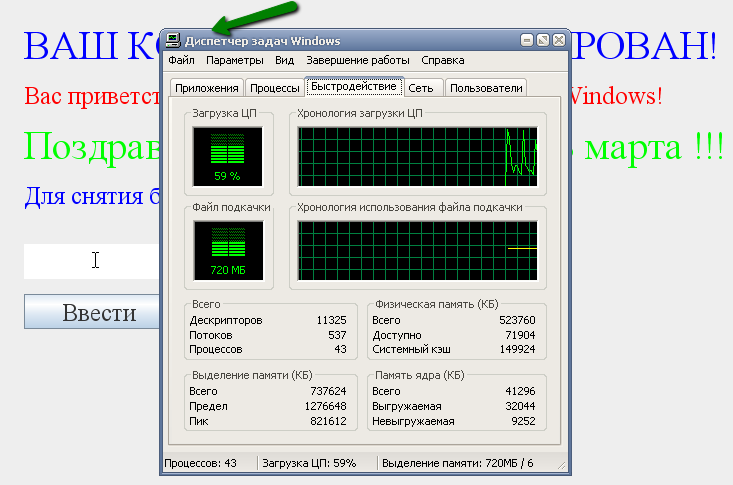
Task: Click kernel memory Всего value 41296
Action: (x=520, y=391)
